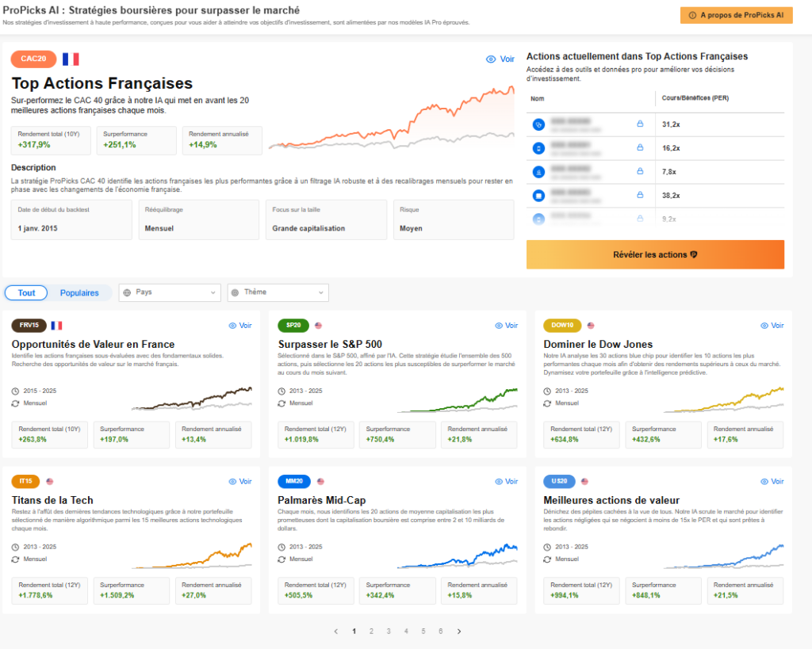812x649 pixels.
Task: Open the Pays dropdown
Action: [x=169, y=292]
